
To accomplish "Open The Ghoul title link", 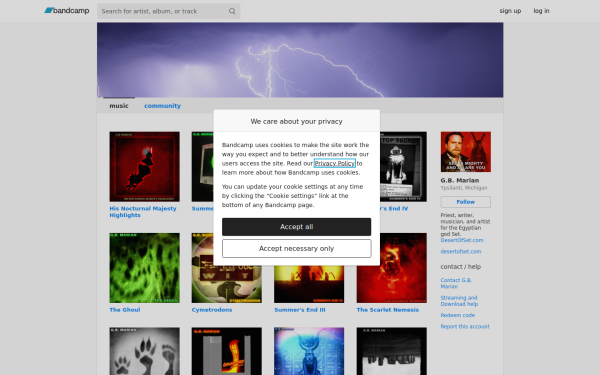I will (x=125, y=310).
